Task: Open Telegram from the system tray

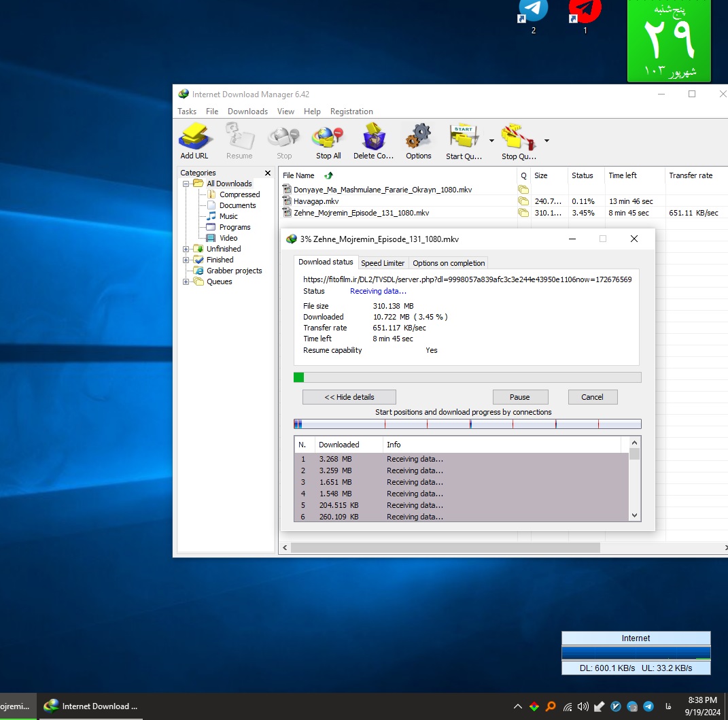Action: 648,706
